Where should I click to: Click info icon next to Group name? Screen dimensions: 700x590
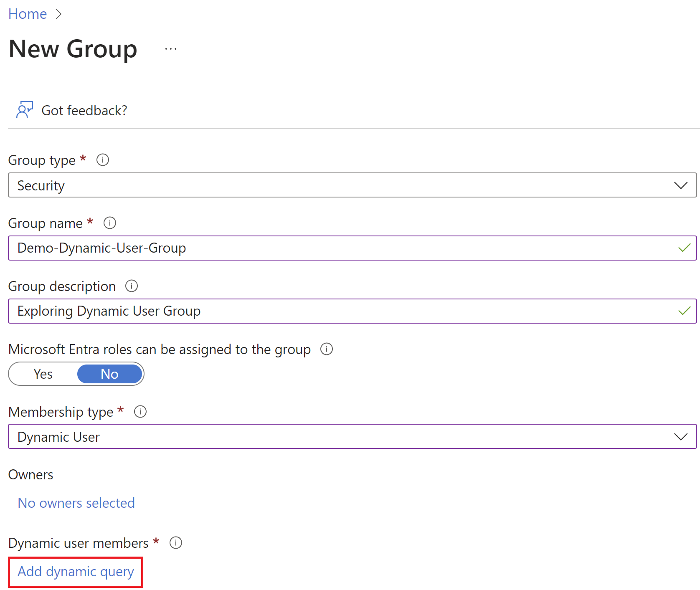click(x=110, y=223)
